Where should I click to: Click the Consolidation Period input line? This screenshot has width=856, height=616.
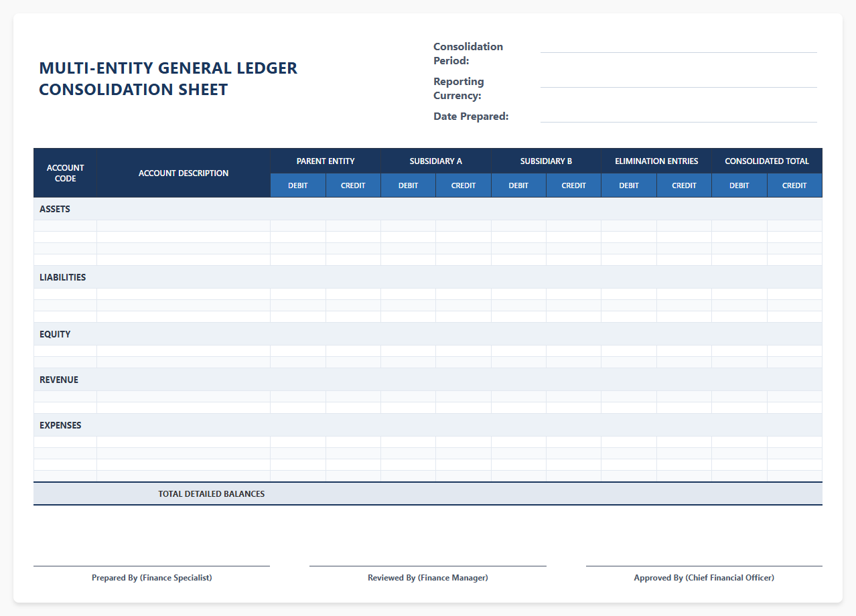[679, 46]
